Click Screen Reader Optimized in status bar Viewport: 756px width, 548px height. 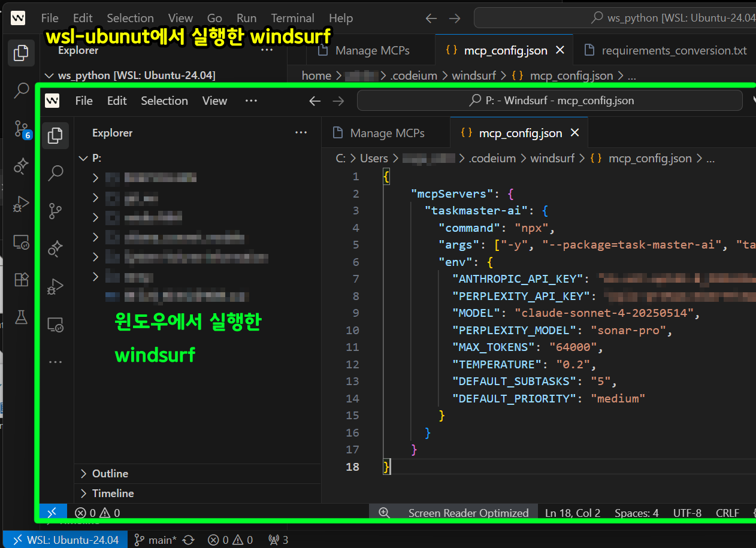(x=468, y=513)
